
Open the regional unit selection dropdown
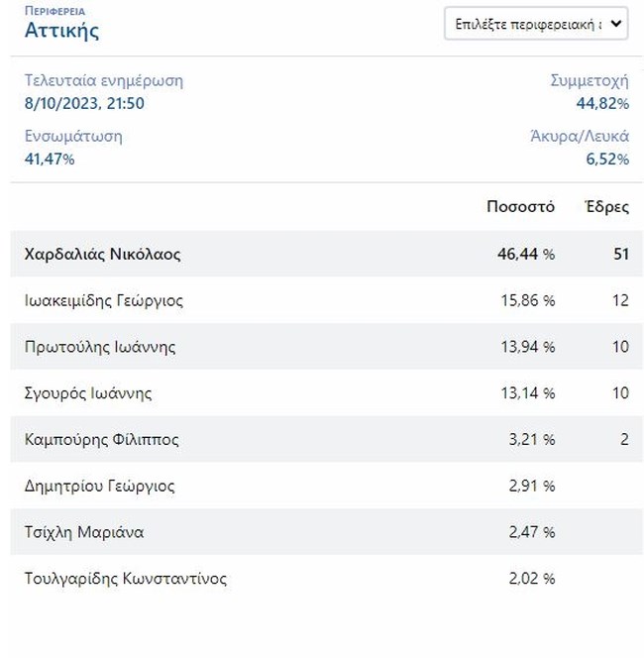coord(536,24)
